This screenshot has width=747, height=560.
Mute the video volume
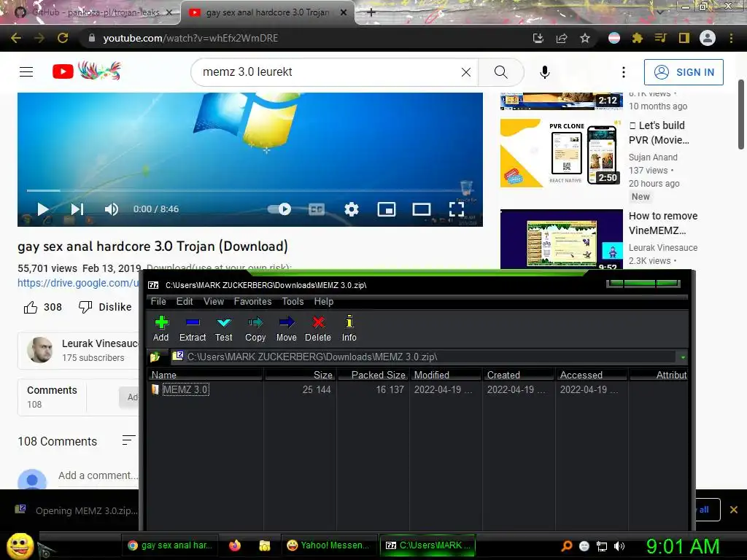coord(112,209)
